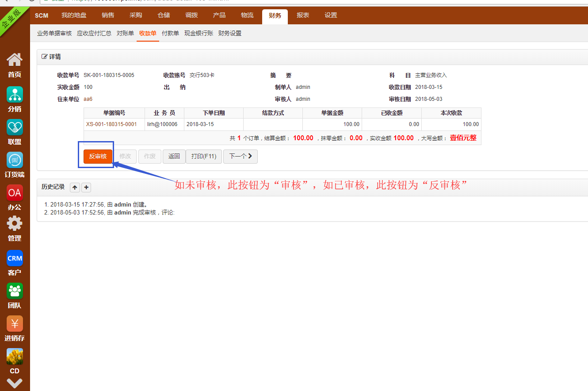Open the CD tulip icon
This screenshot has width=588, height=391.
15,356
